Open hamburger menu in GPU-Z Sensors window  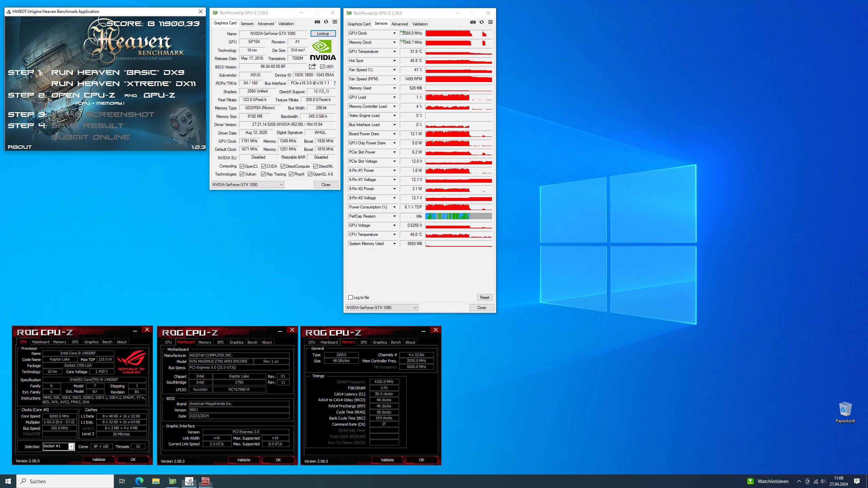(x=490, y=22)
